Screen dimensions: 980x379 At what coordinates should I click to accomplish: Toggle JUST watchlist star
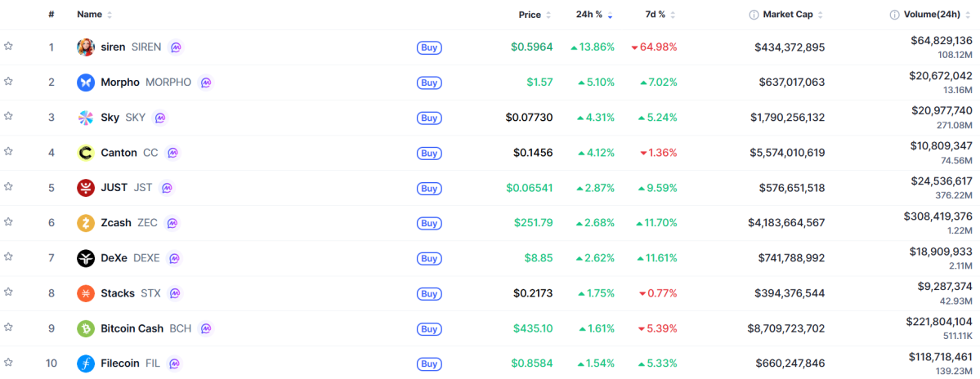point(8,187)
